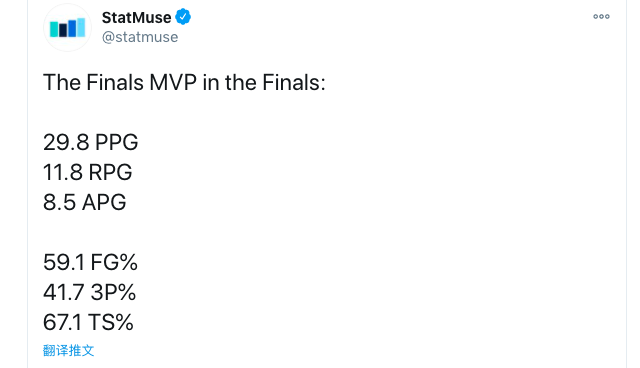The image size is (640, 368).
Task: Click the light-blue bar in the StatMuse logo
Action: [81, 27]
